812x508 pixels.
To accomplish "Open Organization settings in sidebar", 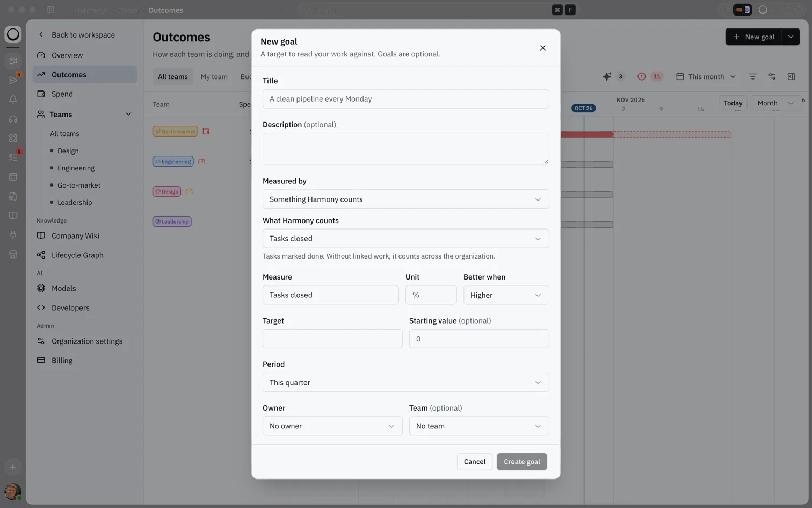I will click(85, 341).
